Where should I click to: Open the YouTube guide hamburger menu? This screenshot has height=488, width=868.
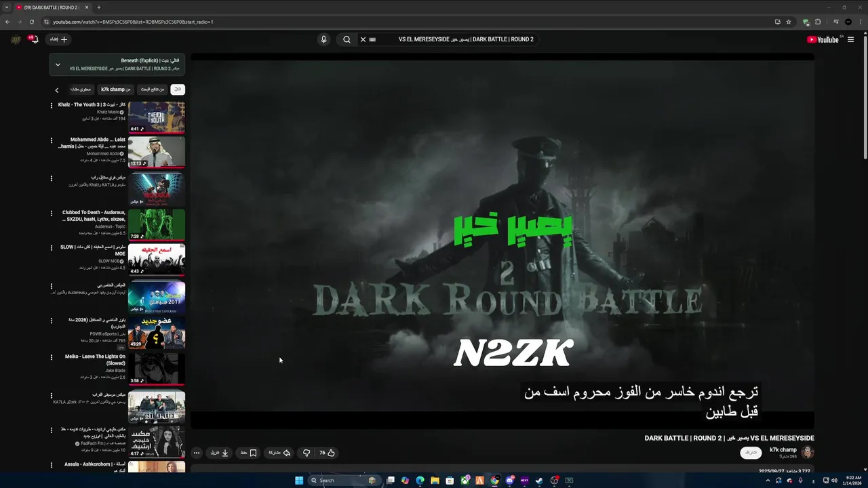(x=850, y=39)
